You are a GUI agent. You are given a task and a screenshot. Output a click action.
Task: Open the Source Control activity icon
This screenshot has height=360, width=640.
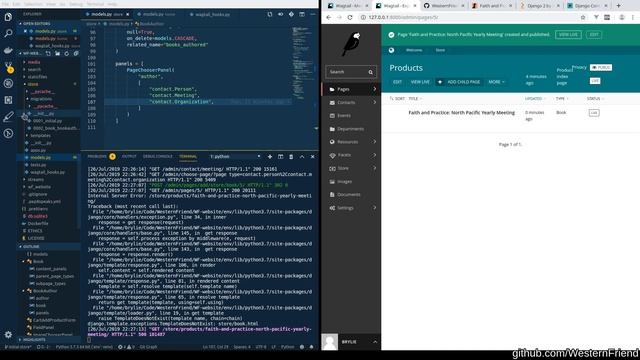pyautogui.click(x=8, y=67)
